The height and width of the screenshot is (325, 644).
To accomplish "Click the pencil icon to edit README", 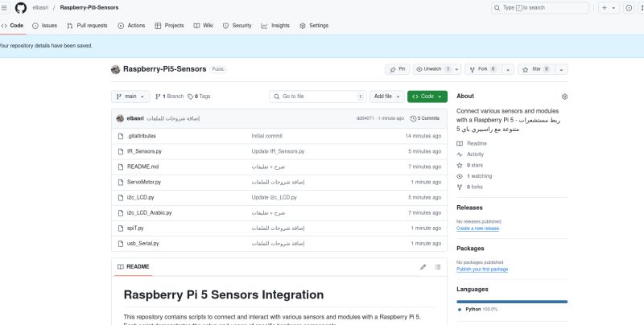I will pos(423,267).
